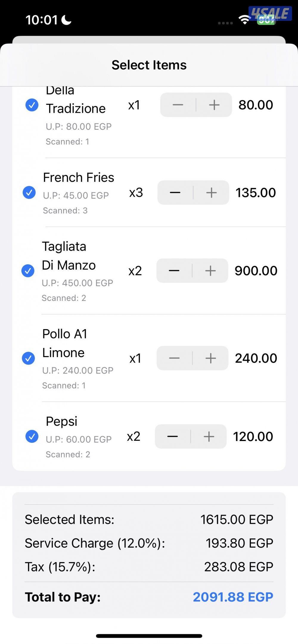
Task: Reduce Pollo A1 Limone quantity
Action: (x=175, y=358)
